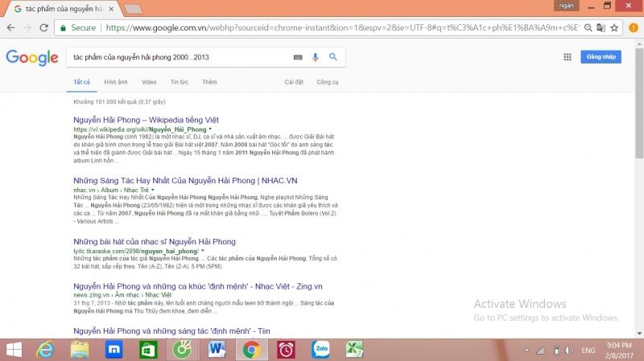Switch to the 'Hình ảnh' images tab
The image size is (644, 361).
pyautogui.click(x=116, y=82)
